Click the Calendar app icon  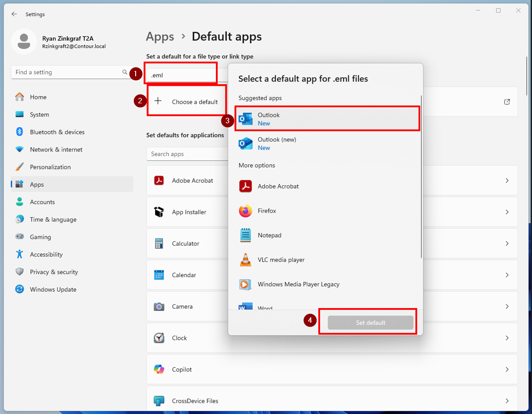click(x=159, y=275)
